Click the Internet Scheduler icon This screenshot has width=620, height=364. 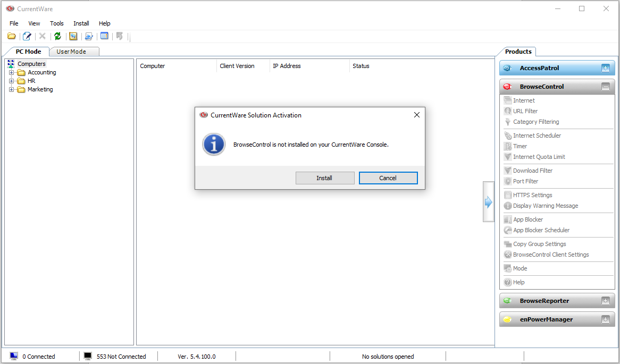[x=508, y=136]
